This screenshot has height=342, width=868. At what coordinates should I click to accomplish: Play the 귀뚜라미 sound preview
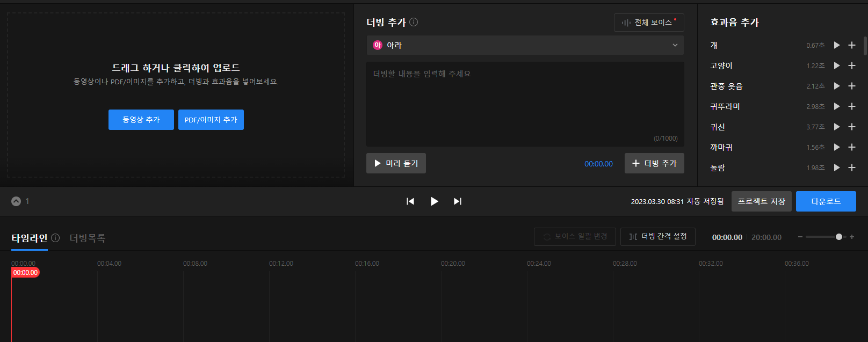point(836,106)
